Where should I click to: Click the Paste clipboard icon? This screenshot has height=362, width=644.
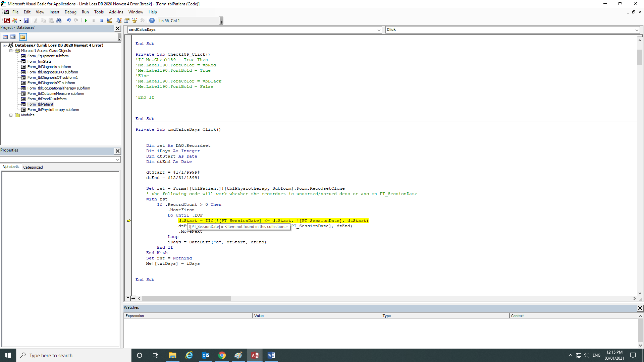click(51, 20)
